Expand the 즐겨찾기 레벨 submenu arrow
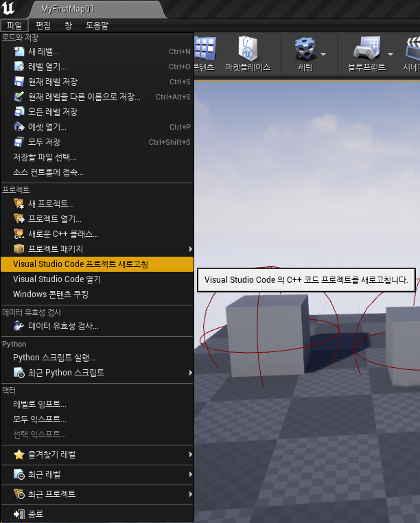This screenshot has width=420, height=523. pyautogui.click(x=191, y=454)
